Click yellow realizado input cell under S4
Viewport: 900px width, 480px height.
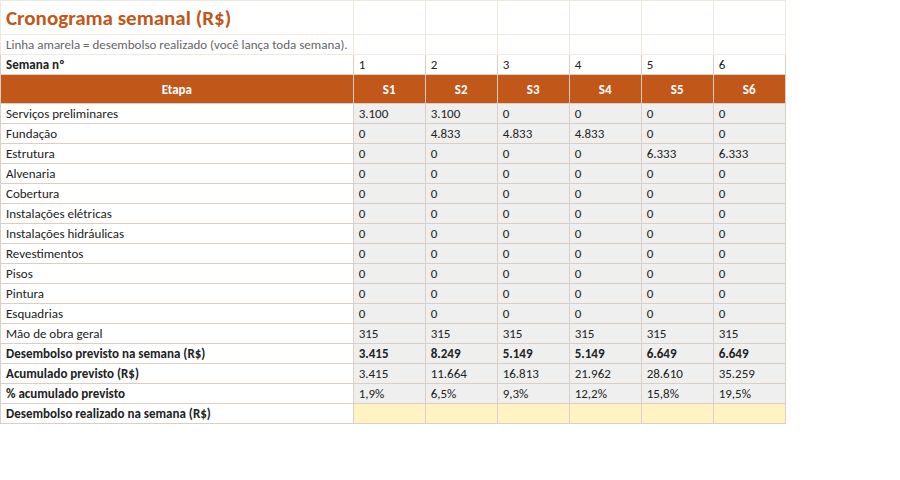[605, 414]
